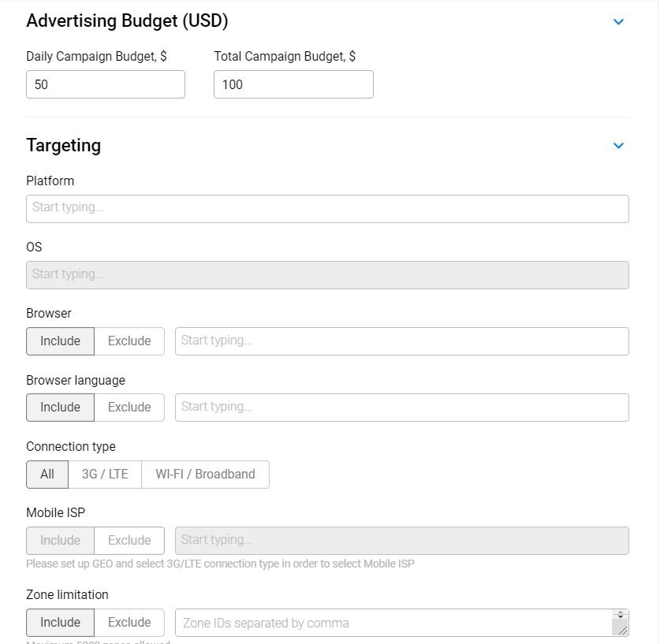Image resolution: width=660 pixels, height=644 pixels.
Task: Click the Zone IDs textarea resize handle
Action: point(623,630)
